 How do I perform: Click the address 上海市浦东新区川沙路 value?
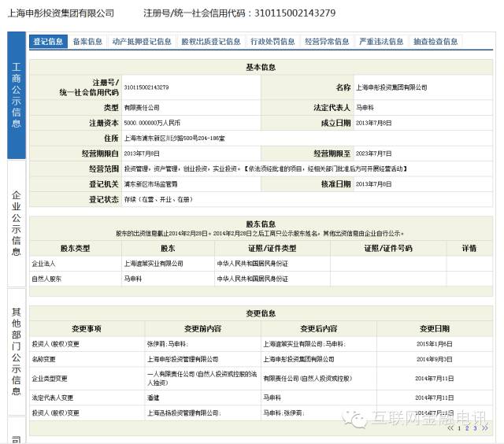coord(175,139)
